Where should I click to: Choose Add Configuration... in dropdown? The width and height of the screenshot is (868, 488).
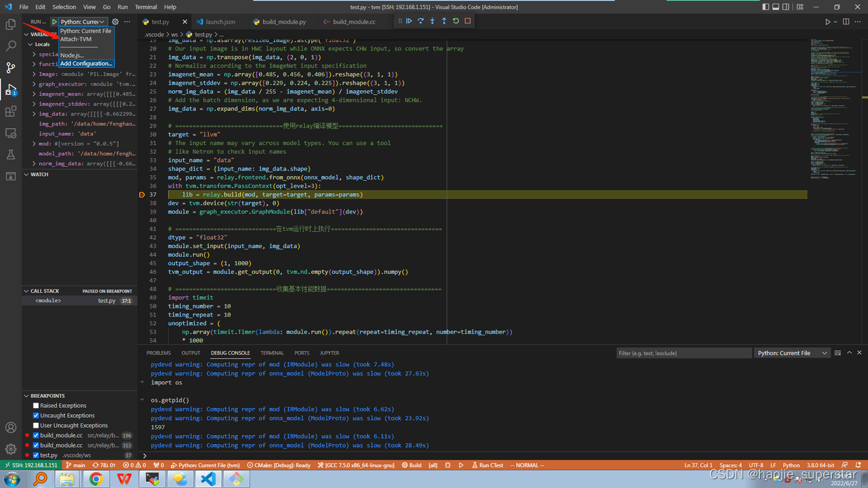tap(85, 64)
